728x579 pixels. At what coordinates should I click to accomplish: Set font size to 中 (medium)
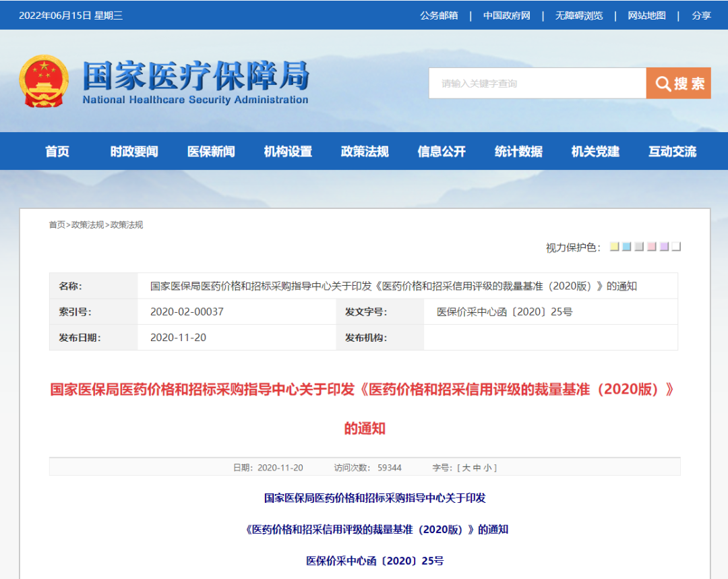(477, 468)
